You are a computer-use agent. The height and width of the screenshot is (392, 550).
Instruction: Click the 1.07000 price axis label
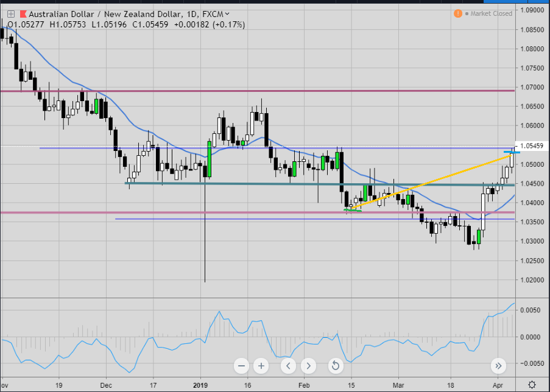[x=532, y=87]
